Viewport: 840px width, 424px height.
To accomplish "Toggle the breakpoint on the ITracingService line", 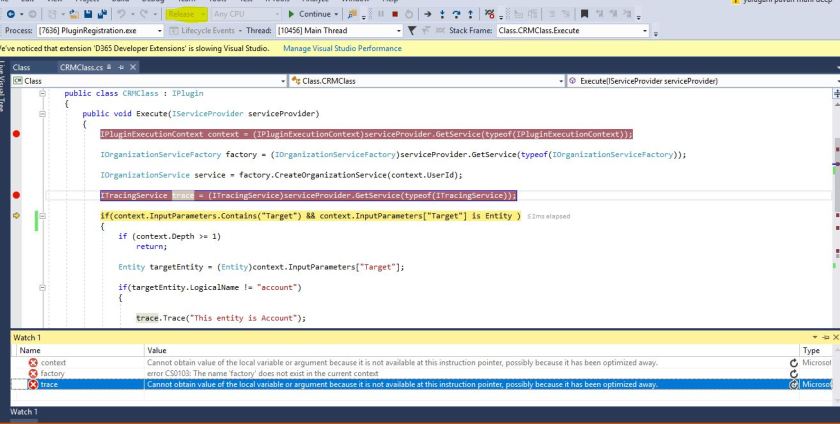I will coord(15,196).
